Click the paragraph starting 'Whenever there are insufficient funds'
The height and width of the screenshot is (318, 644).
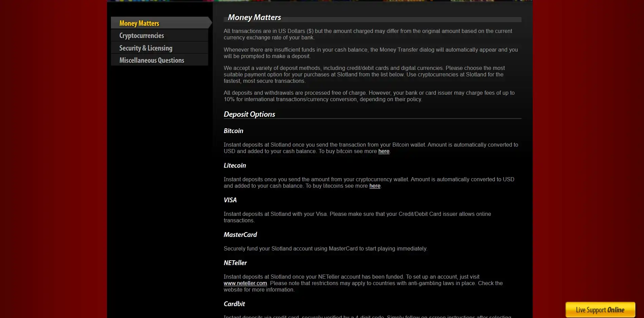click(x=371, y=53)
